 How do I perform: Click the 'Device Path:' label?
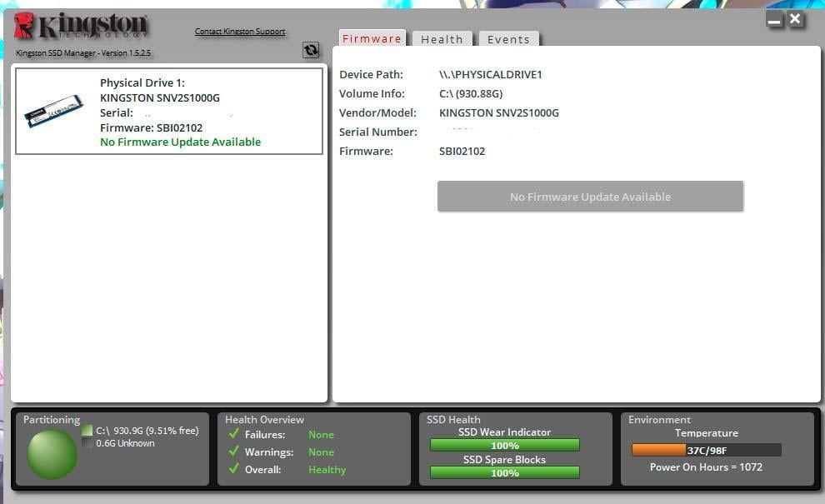(x=371, y=75)
